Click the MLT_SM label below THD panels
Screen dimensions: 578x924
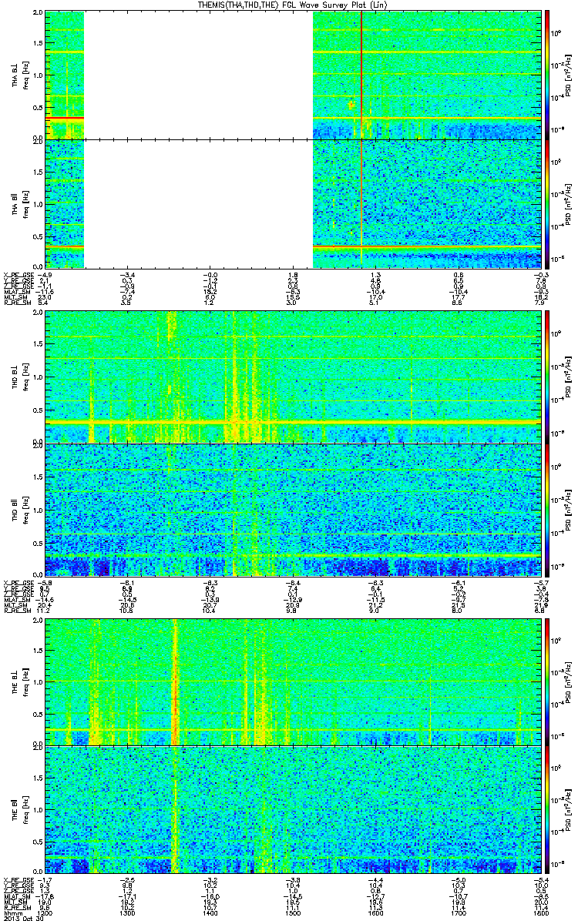(x=15, y=605)
